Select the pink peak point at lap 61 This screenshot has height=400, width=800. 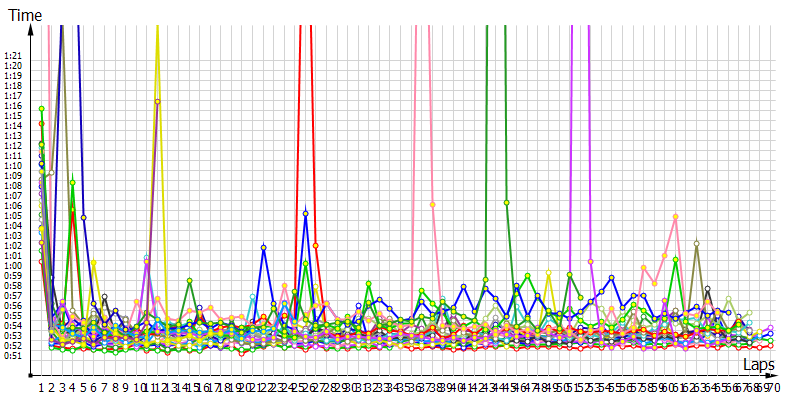coord(676,216)
